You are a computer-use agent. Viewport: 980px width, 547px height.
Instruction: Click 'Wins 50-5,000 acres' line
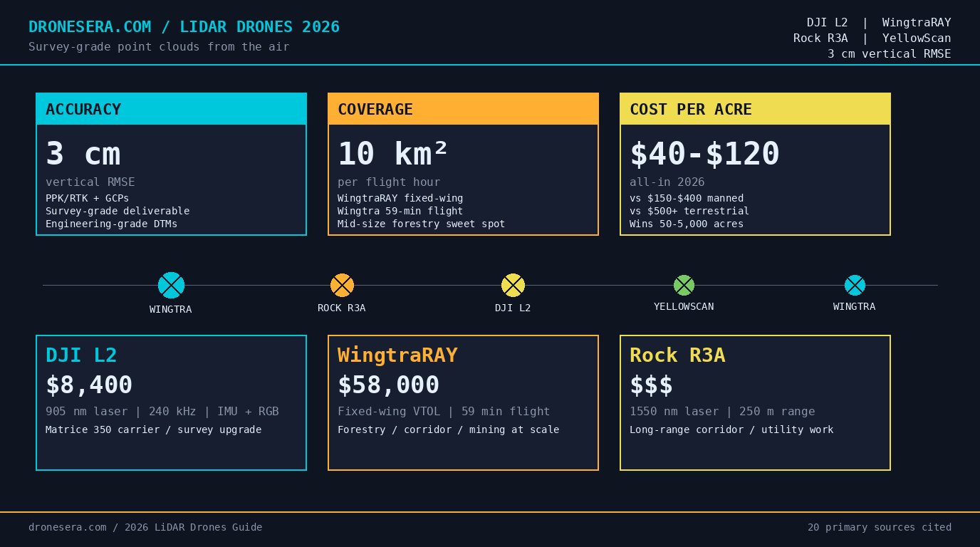pos(687,224)
